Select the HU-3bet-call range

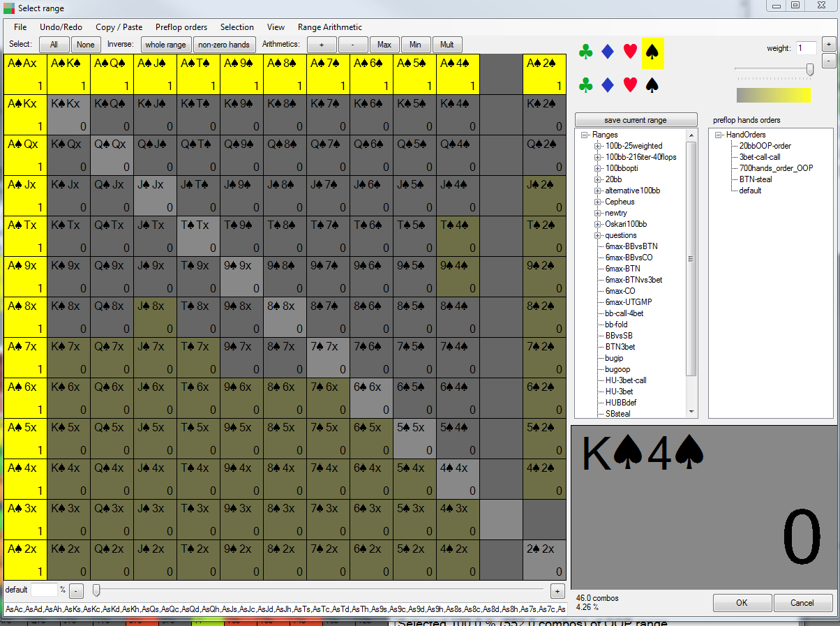(x=626, y=380)
